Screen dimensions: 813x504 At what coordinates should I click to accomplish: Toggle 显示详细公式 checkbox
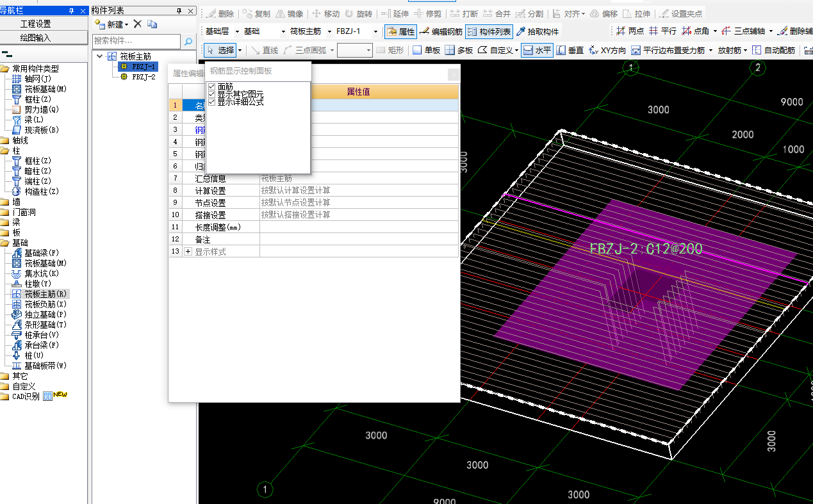pos(212,102)
